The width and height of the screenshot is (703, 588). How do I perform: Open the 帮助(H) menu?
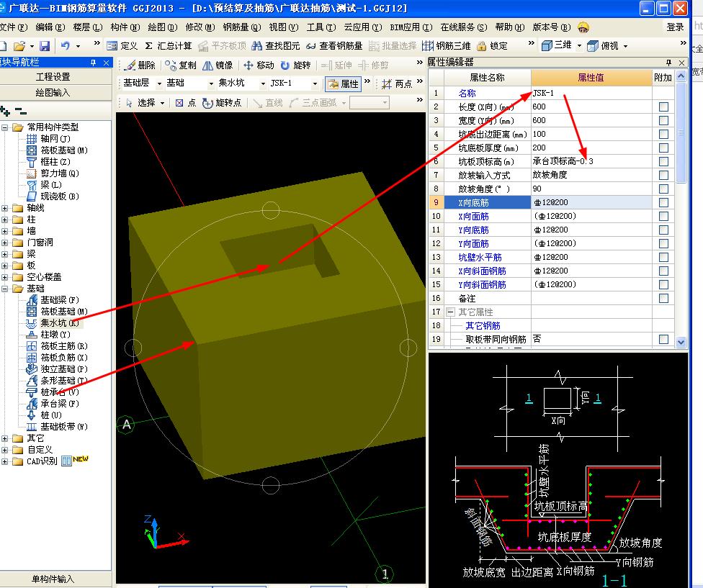coord(510,27)
